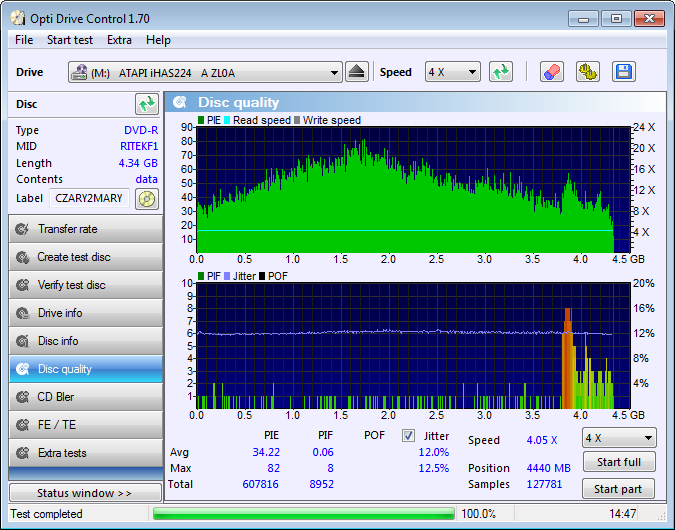Click the elapsed time 14:47

(x=622, y=514)
